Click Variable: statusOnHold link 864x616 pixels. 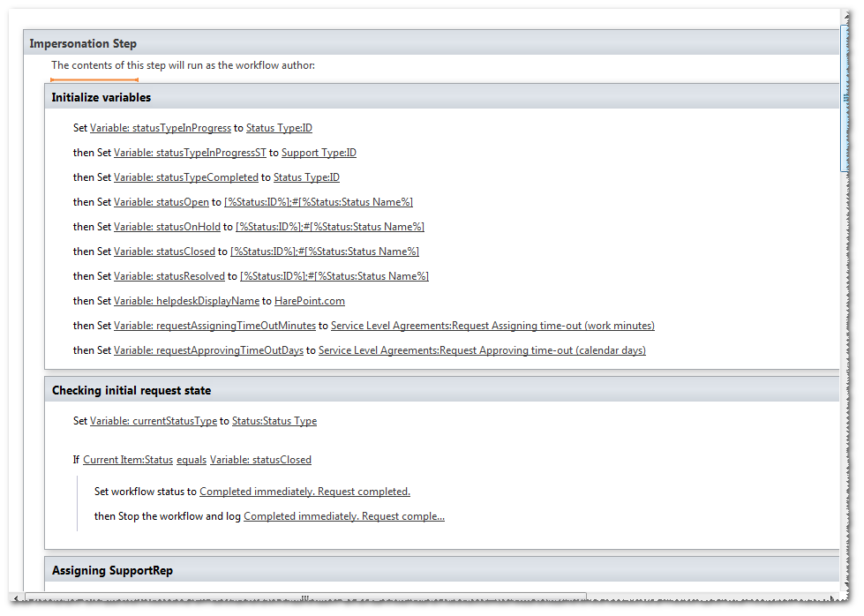click(167, 227)
